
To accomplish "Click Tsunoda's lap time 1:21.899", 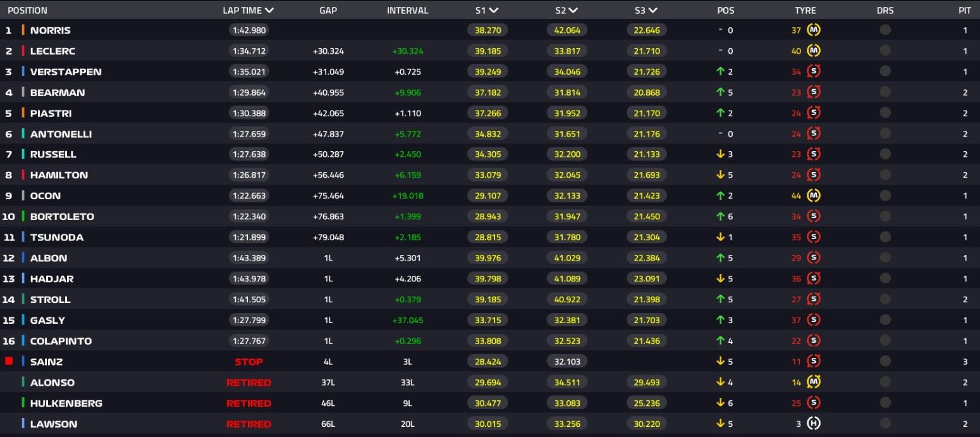I will pyautogui.click(x=248, y=237).
